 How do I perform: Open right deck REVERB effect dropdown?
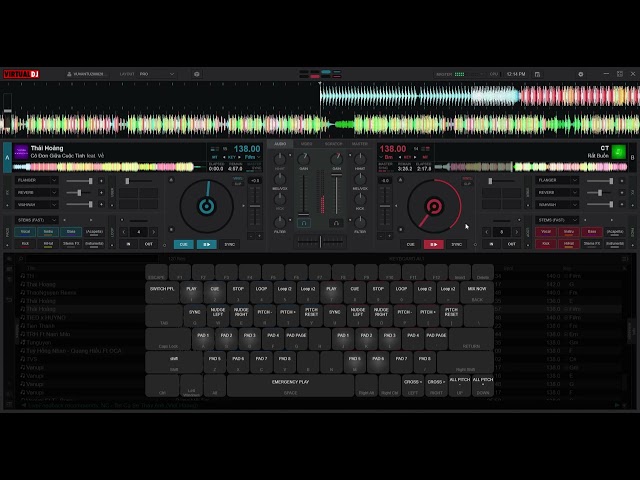click(557, 193)
